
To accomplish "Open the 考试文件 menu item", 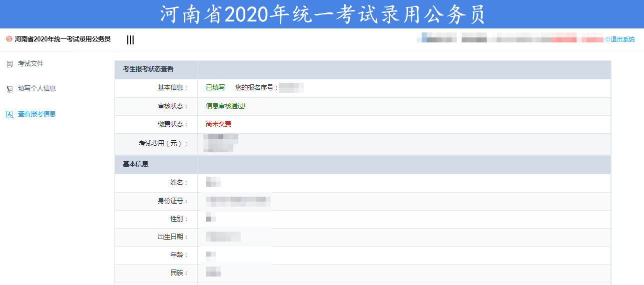I will 31,64.
